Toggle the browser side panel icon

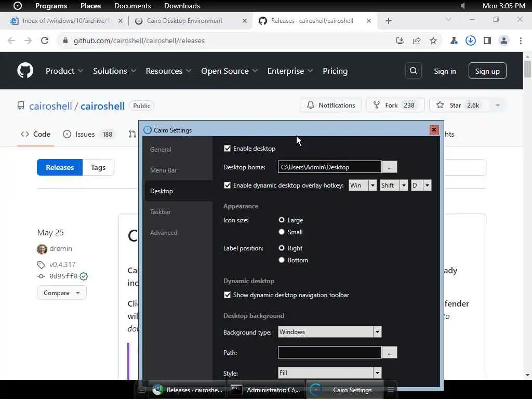tap(487, 41)
